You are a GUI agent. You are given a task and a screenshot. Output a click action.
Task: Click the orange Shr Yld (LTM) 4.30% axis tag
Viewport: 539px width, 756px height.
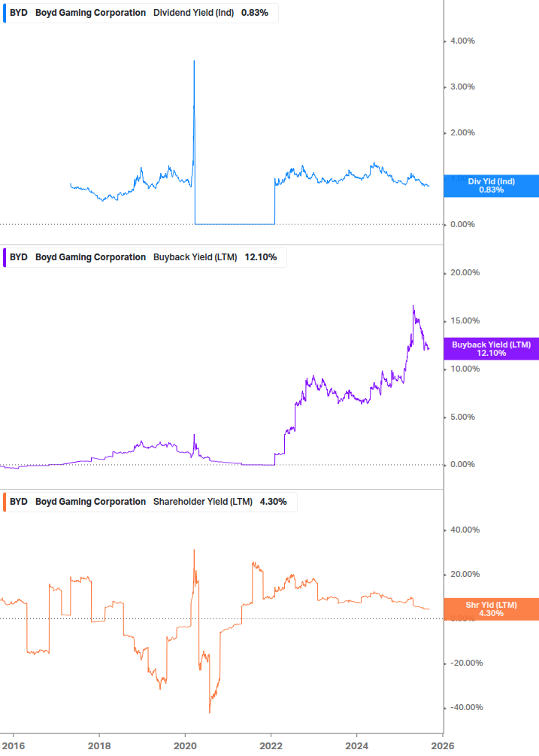492,609
